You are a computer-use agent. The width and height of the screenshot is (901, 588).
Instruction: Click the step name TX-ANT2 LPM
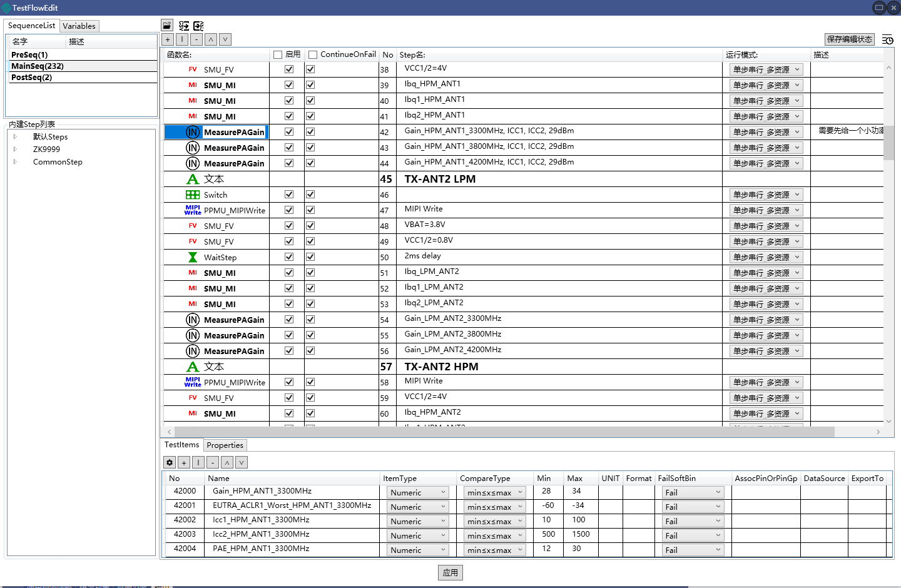tap(440, 179)
